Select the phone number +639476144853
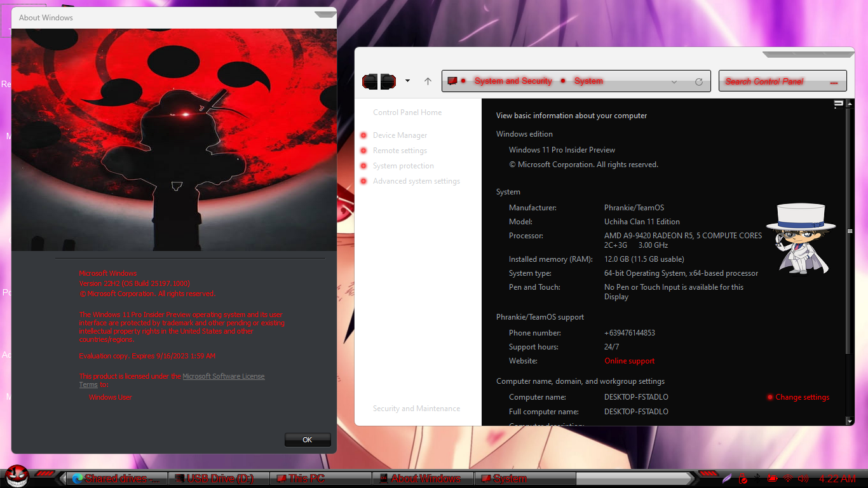 coord(630,333)
